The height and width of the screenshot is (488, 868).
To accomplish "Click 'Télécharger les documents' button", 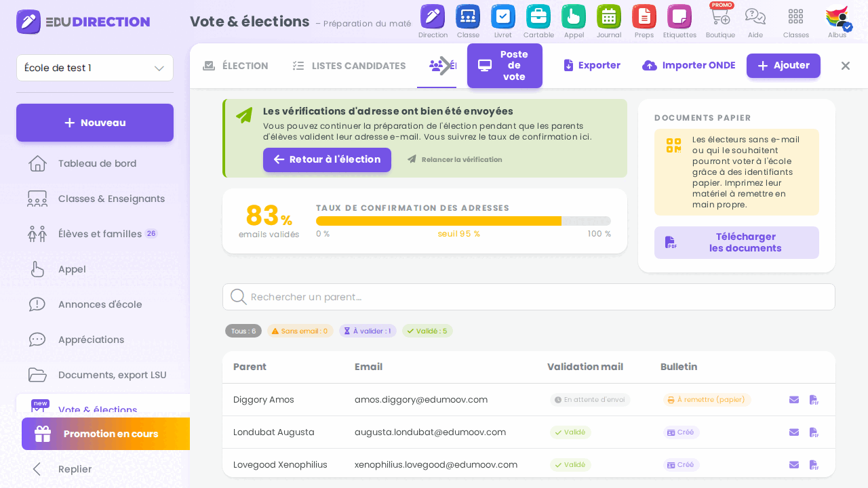I will pyautogui.click(x=736, y=243).
